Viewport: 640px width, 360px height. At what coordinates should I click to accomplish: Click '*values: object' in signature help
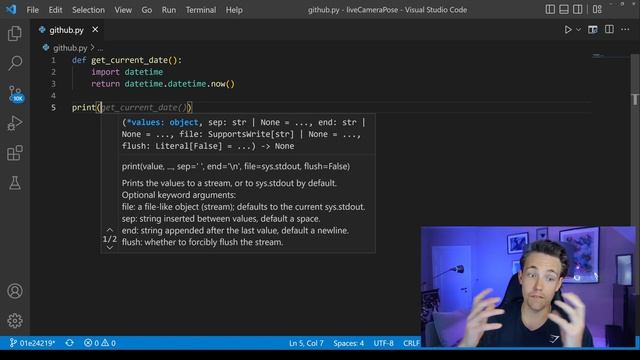(x=162, y=122)
